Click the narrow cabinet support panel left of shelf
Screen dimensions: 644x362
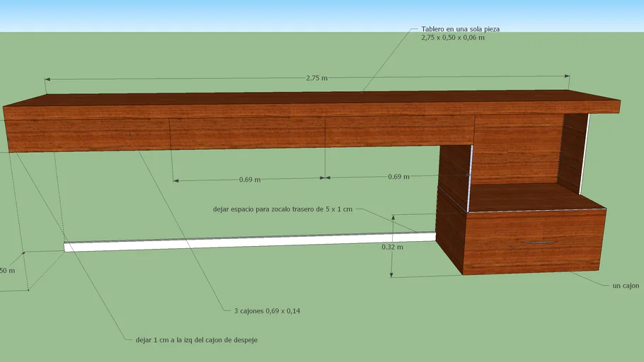(x=453, y=212)
